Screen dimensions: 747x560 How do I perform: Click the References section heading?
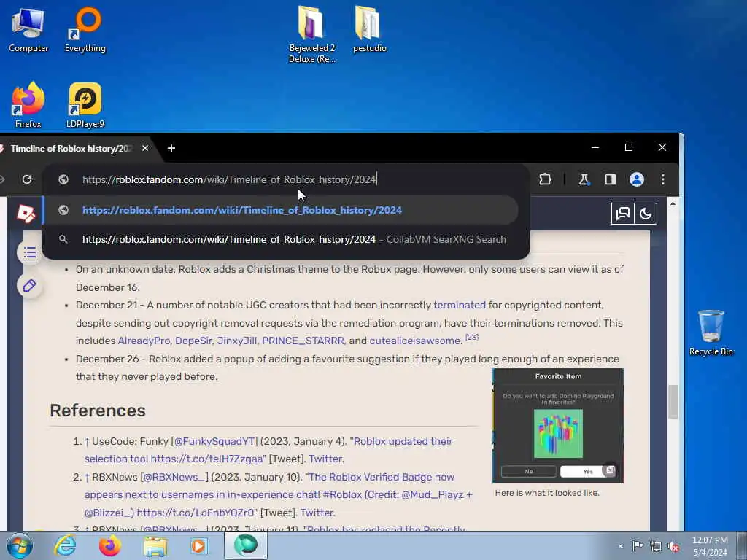point(98,411)
